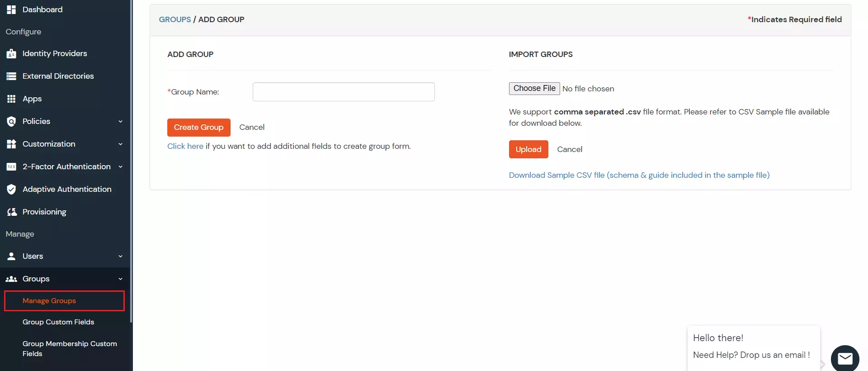Cancel the Import Groups upload
The image size is (868, 371).
click(570, 149)
